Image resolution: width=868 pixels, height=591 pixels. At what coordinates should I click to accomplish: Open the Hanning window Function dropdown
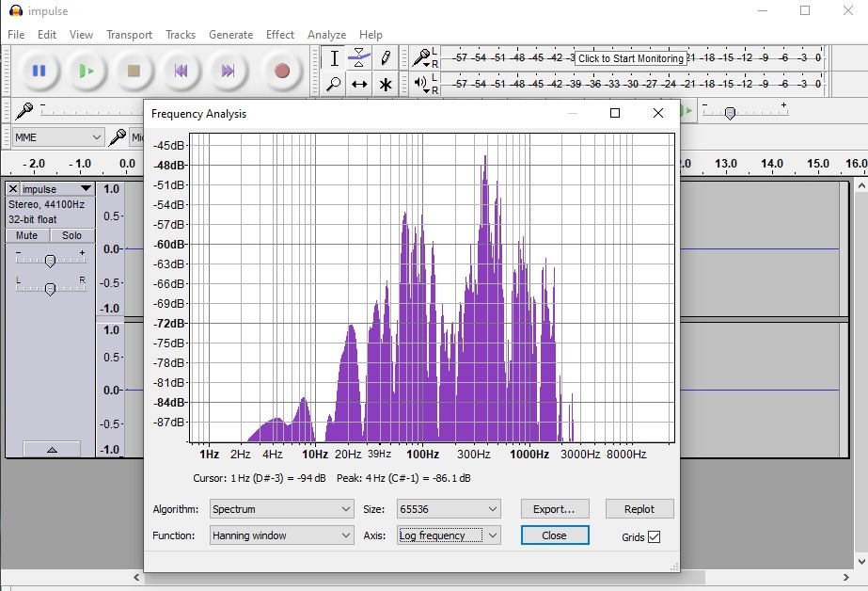pos(282,535)
